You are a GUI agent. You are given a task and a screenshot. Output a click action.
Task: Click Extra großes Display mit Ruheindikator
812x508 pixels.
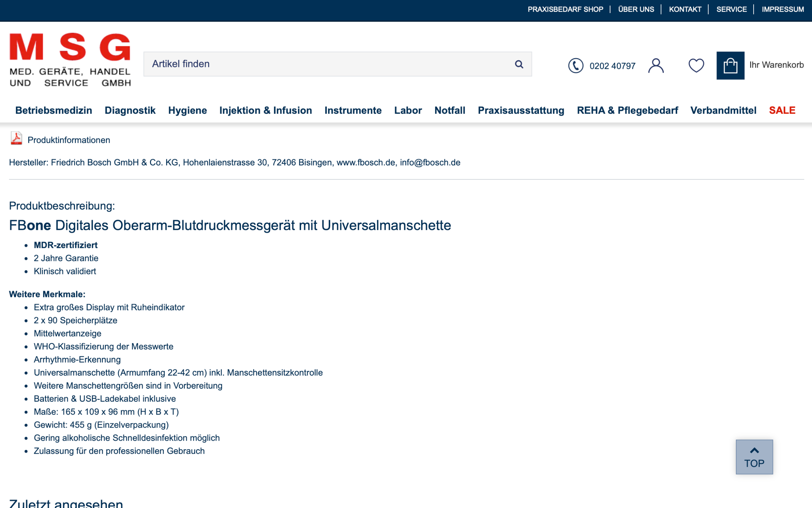109,307
